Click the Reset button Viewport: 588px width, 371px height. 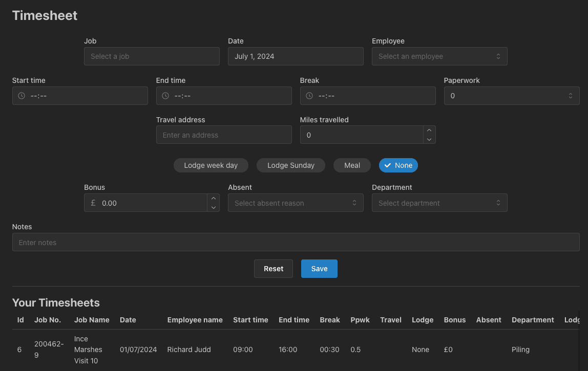pyautogui.click(x=273, y=268)
